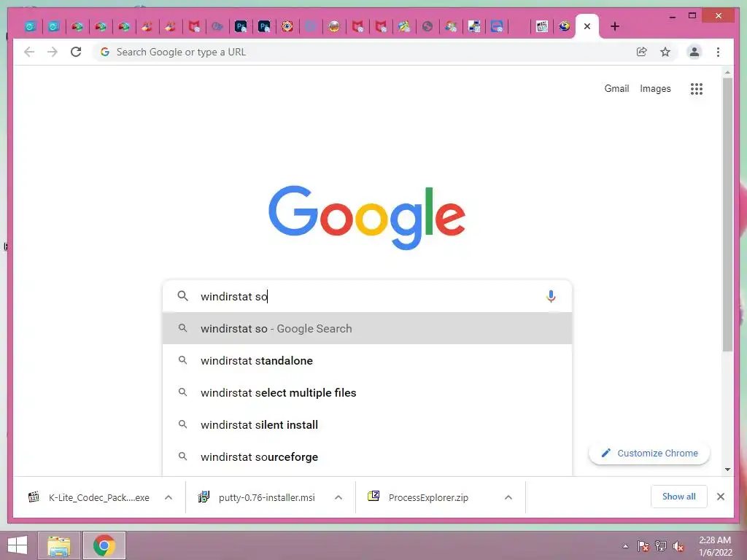Close the downloads bar

[720, 497]
